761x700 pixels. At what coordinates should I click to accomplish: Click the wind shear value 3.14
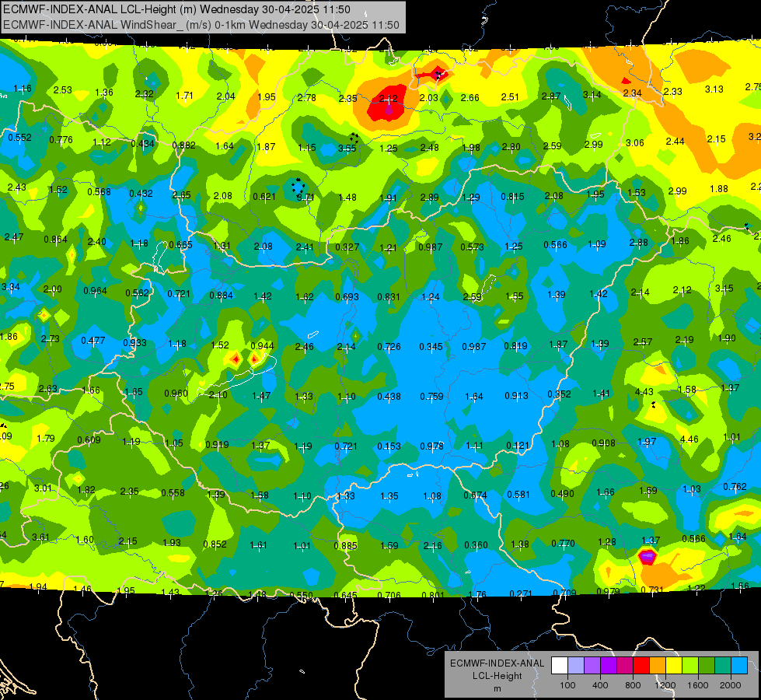(592, 95)
